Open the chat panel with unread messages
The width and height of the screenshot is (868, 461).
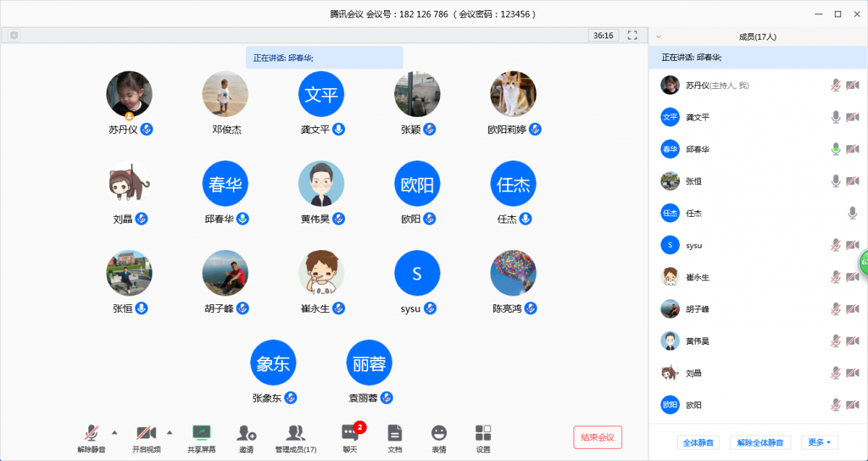click(x=350, y=437)
